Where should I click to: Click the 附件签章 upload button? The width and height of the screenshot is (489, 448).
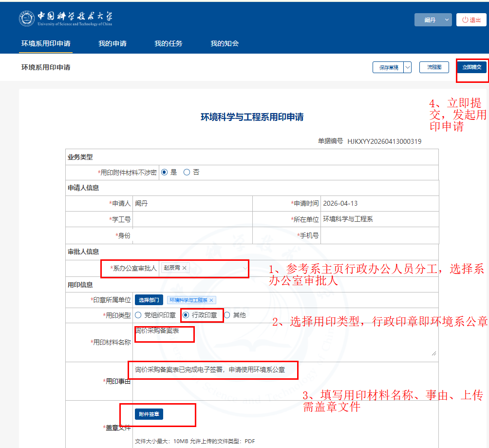coord(149,414)
